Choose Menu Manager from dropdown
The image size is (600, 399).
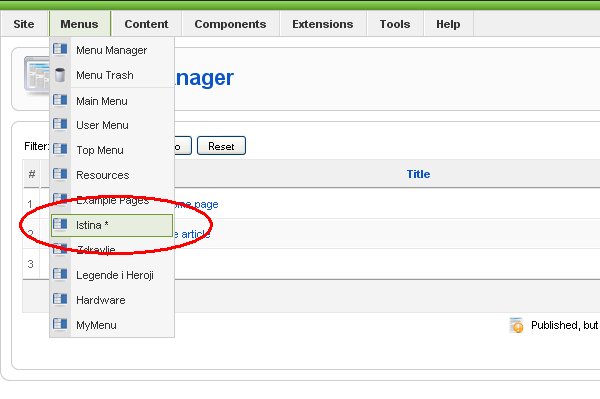coord(112,50)
